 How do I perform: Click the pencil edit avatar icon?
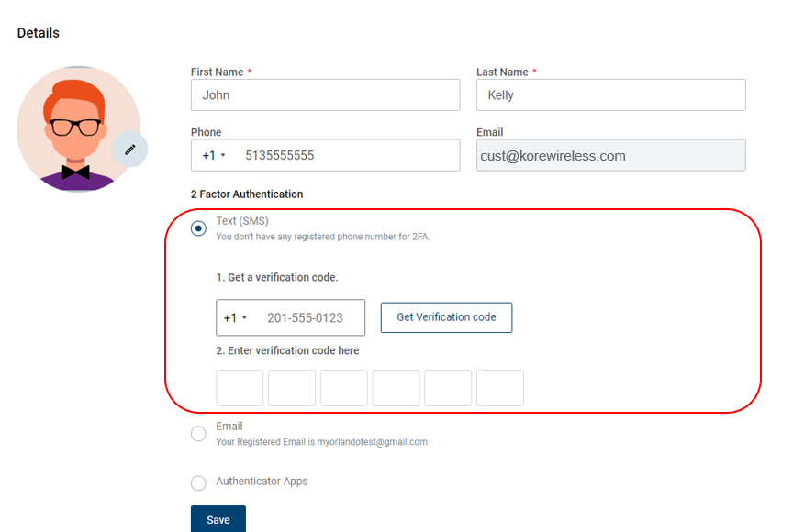coord(130,150)
